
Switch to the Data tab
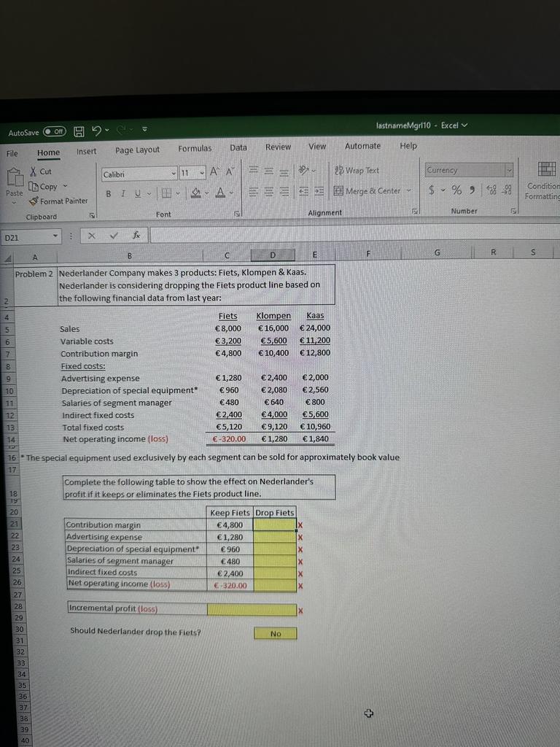(238, 147)
